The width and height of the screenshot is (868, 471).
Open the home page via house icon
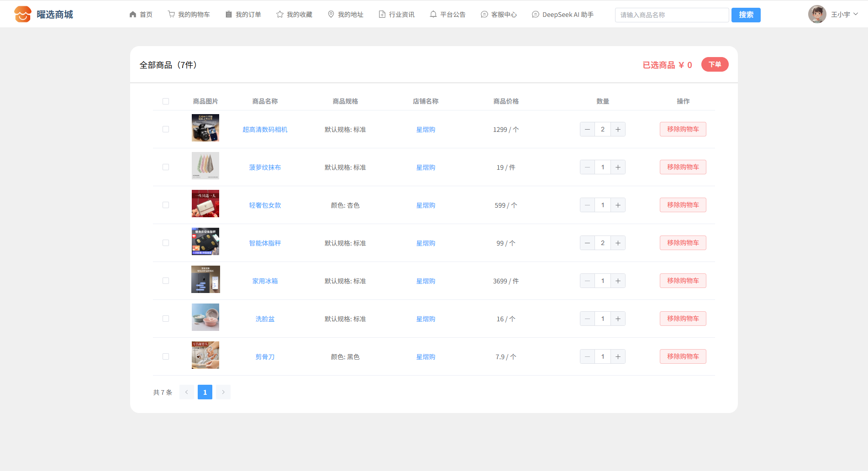(x=133, y=15)
